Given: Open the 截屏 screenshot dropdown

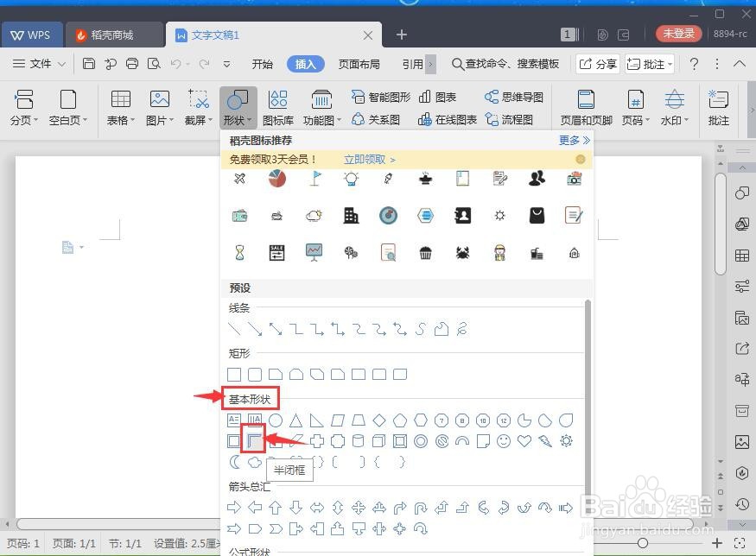Looking at the screenshot, I should click(198, 108).
